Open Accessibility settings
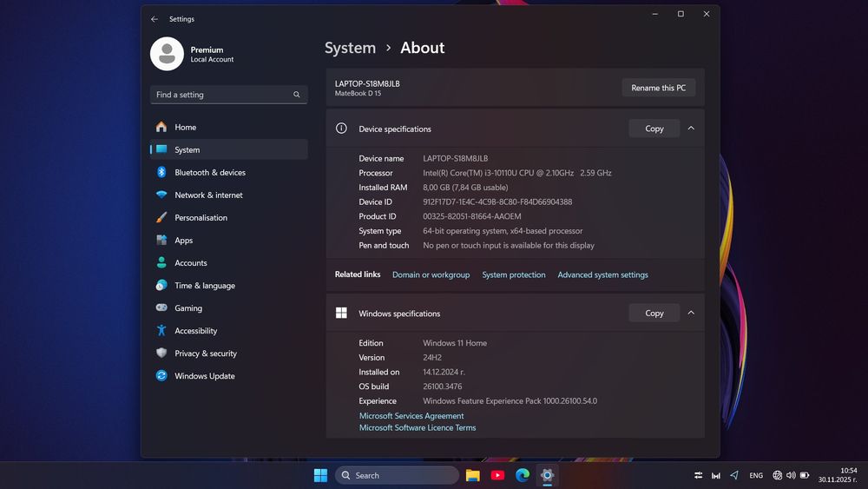868x489 pixels. (228, 331)
